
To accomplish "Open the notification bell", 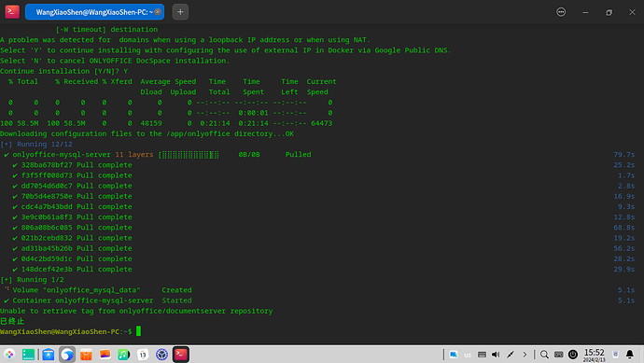I will tap(630, 355).
